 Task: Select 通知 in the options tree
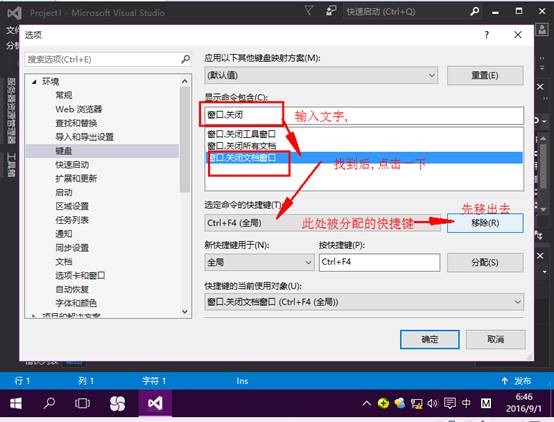click(x=64, y=234)
